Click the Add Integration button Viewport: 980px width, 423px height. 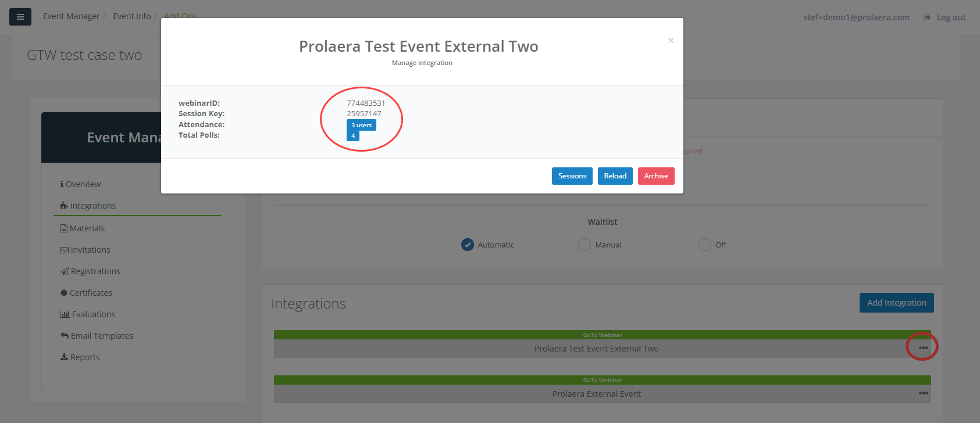point(897,303)
